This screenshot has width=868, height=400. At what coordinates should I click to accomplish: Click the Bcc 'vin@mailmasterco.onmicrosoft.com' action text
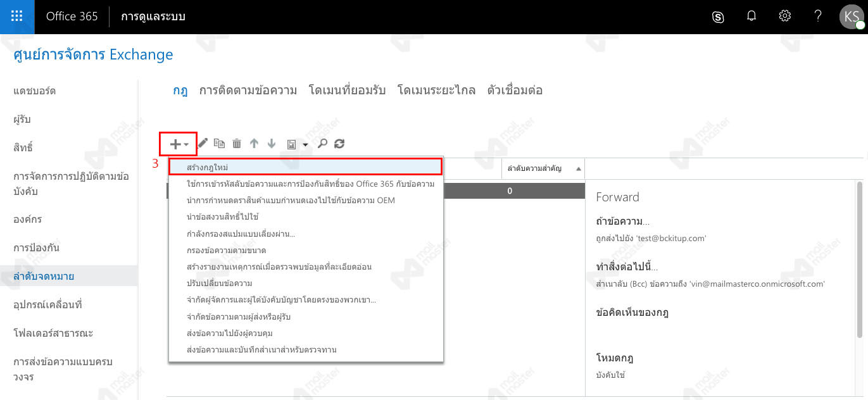(711, 284)
